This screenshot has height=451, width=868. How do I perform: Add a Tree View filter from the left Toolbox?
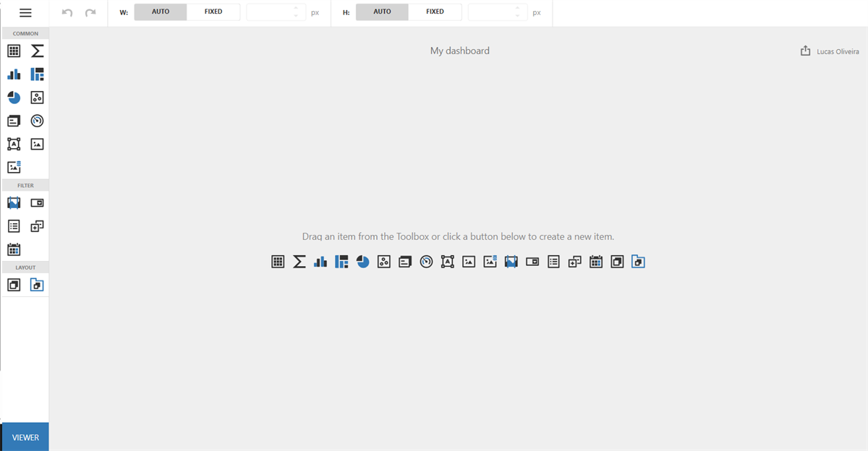pos(37,226)
